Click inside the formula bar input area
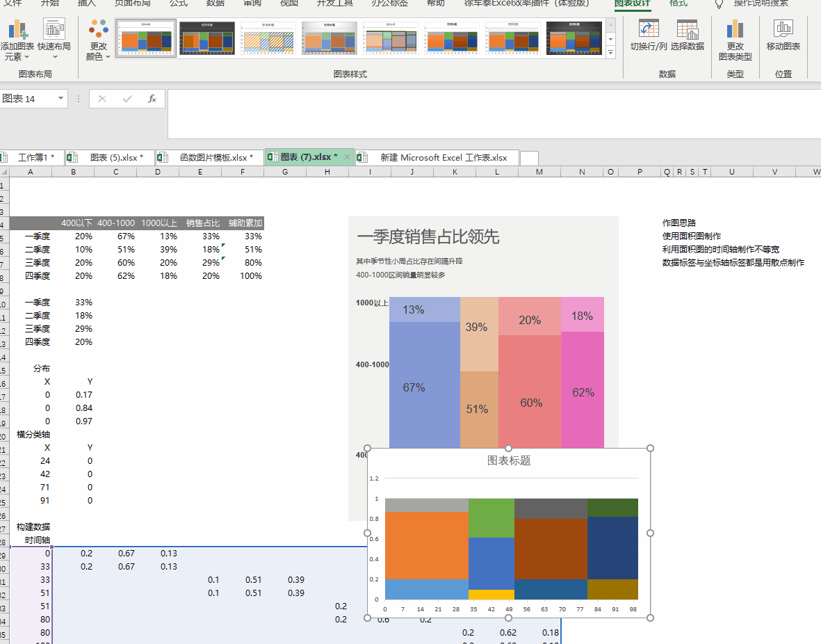Viewport: 821px width, 644px height. 494,114
